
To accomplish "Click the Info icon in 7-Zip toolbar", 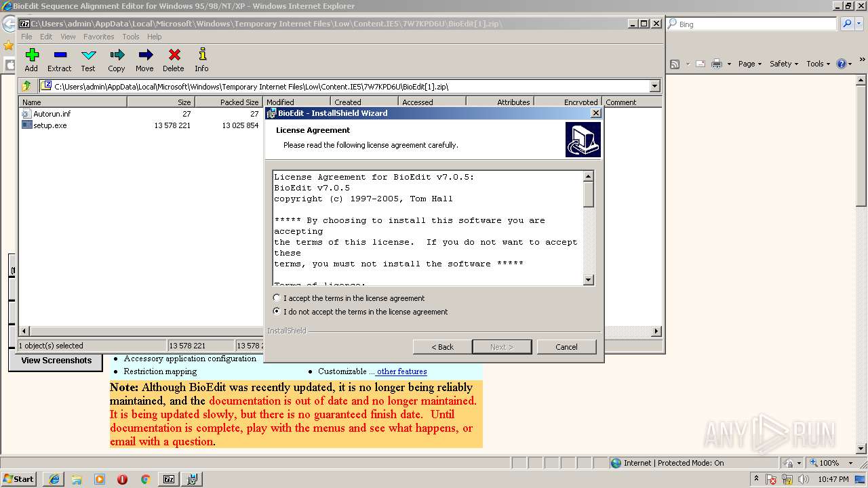I will point(201,60).
